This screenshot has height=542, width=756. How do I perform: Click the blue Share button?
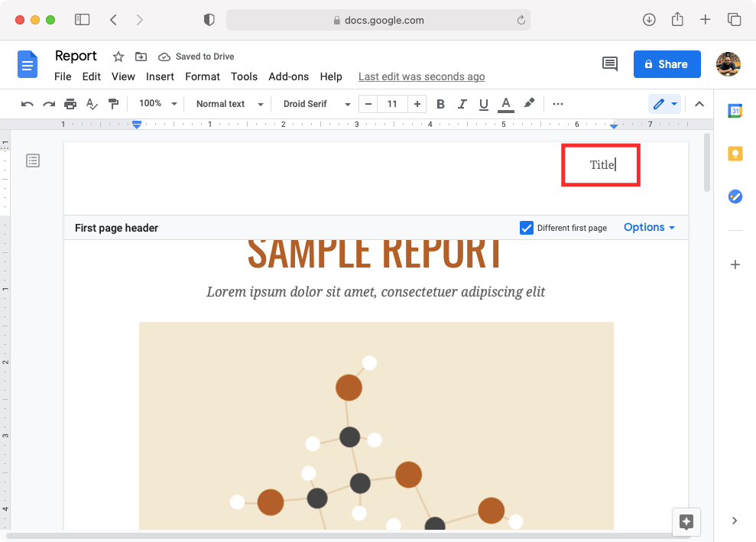(x=665, y=64)
